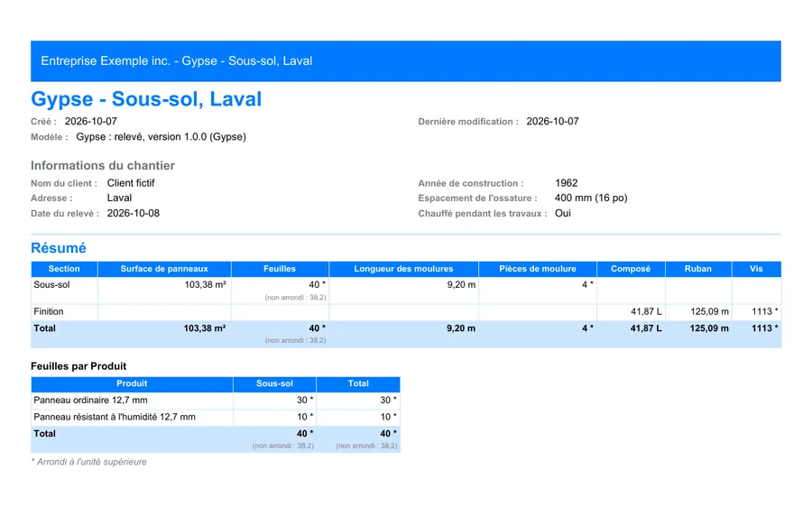Image resolution: width=812 pixels, height=507 pixels.
Task: Click the 'Surface de panneaux' column header
Action: tap(164, 269)
